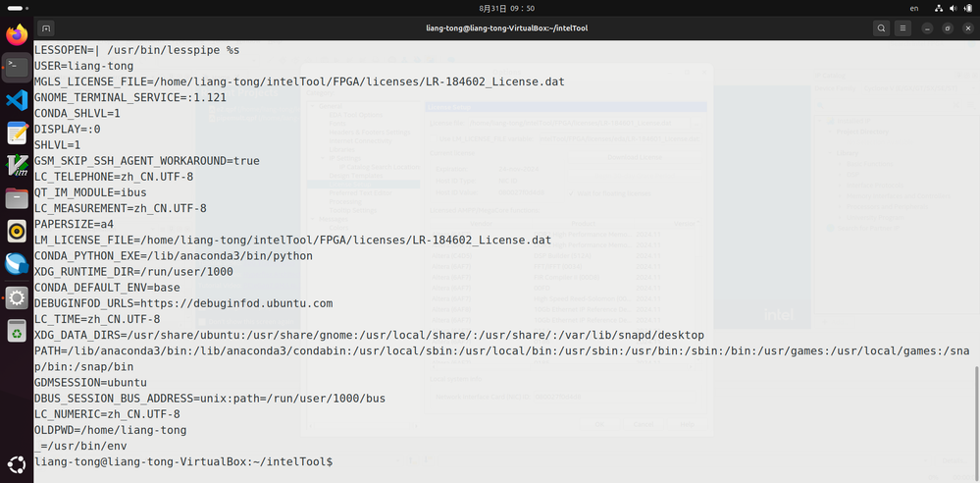This screenshot has width=980, height=483.
Task: Open the volume system menu
Action: coord(953,8)
